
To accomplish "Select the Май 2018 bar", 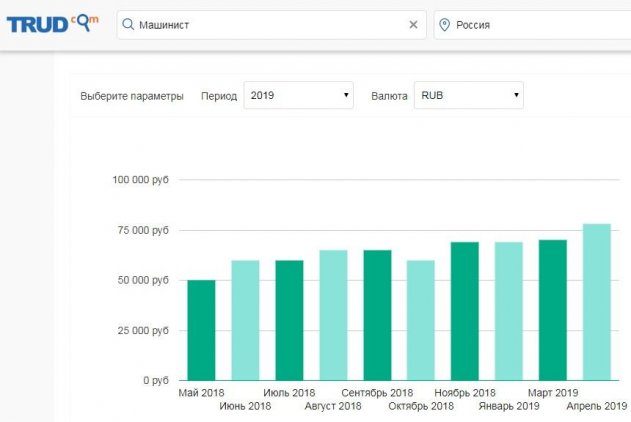I will coord(201,330).
